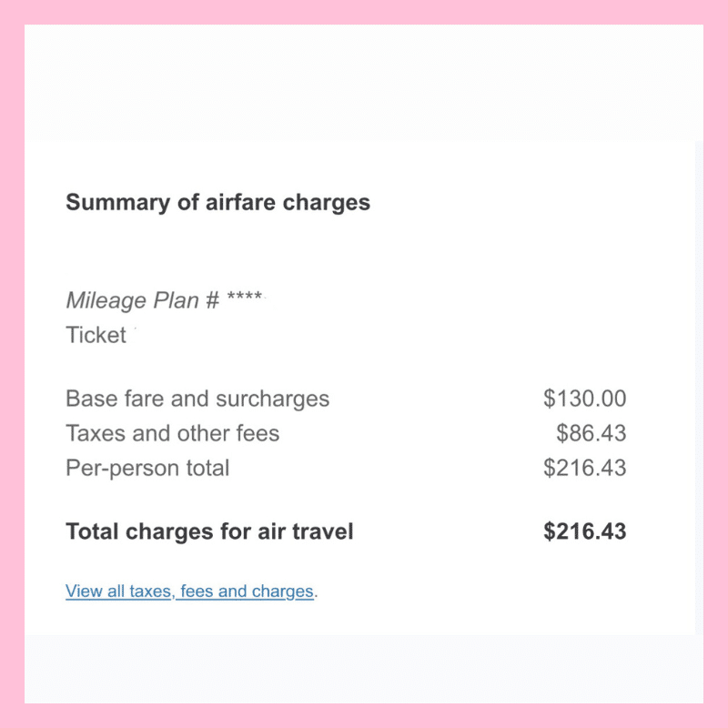This screenshot has width=728, height=728.
Task: Select the Ticket label
Action: click(x=96, y=335)
